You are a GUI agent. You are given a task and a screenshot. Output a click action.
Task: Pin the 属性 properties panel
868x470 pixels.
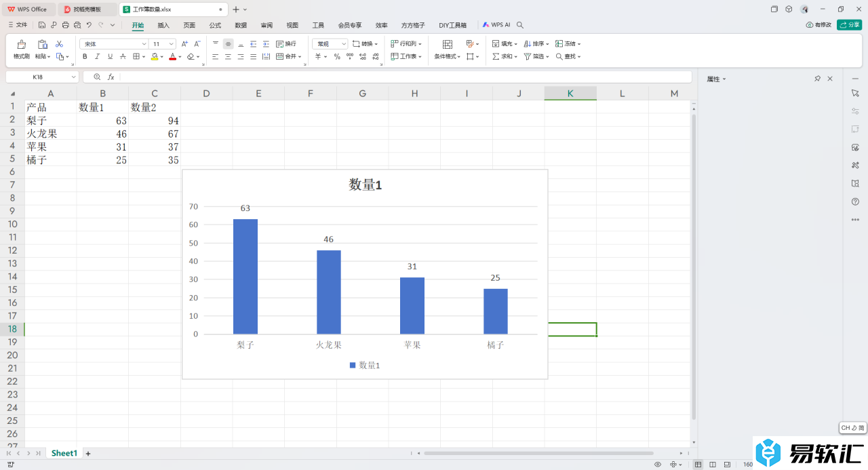[817, 79]
